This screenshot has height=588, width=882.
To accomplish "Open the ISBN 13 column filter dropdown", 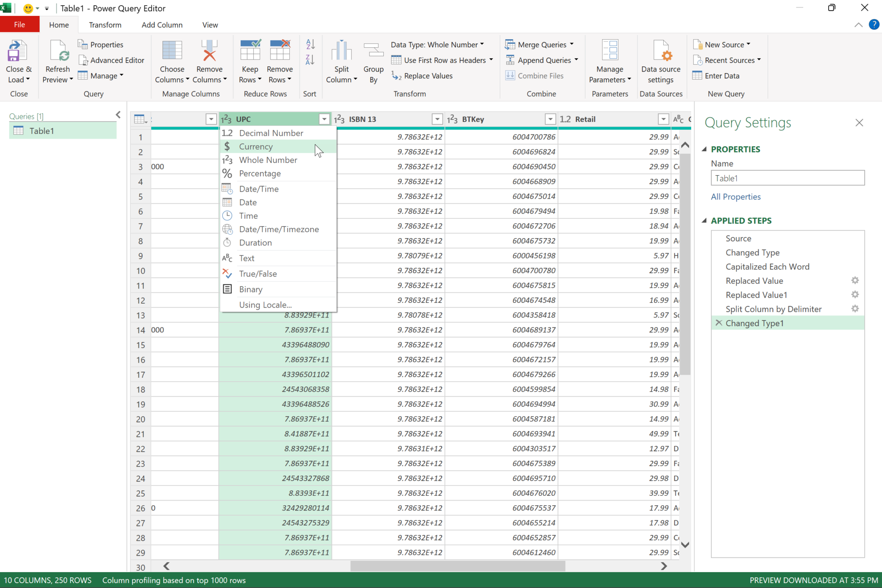I will [437, 119].
